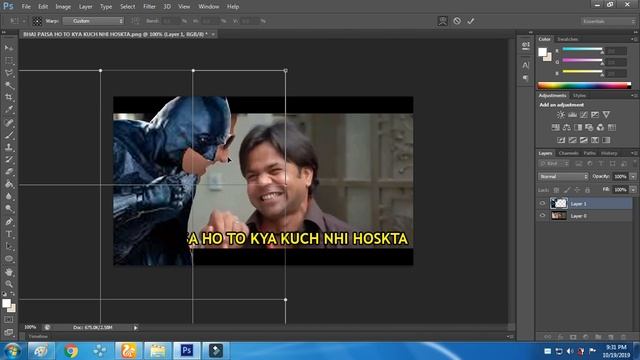This screenshot has width=640, height=360.
Task: Toggle Quick Mask mode
Action: click(x=9, y=320)
